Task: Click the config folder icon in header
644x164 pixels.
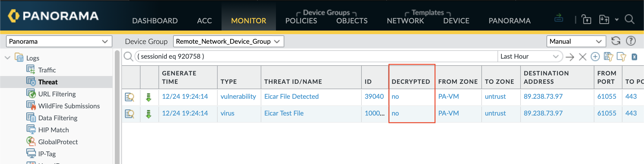Action: click(x=604, y=19)
